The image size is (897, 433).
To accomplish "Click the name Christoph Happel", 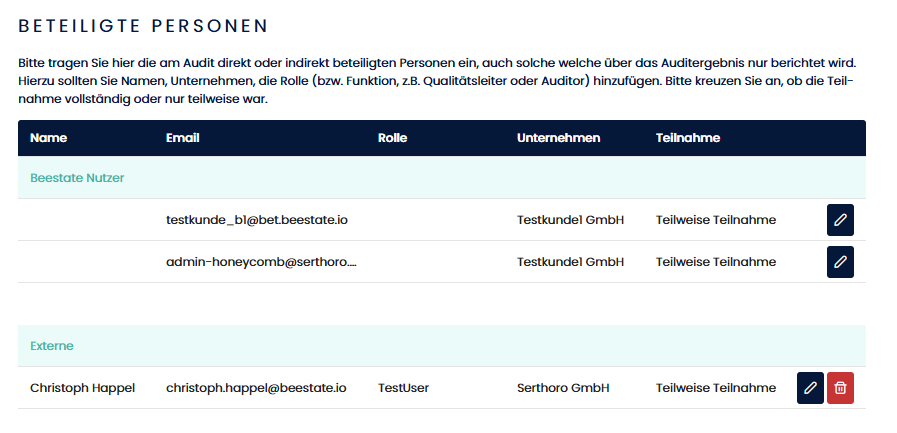I will (82, 388).
